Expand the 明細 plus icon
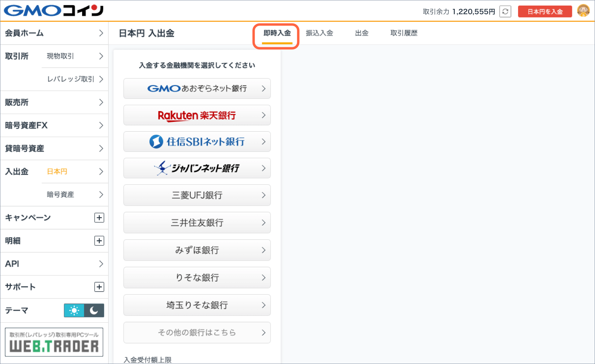This screenshot has width=595, height=364. 99,241
